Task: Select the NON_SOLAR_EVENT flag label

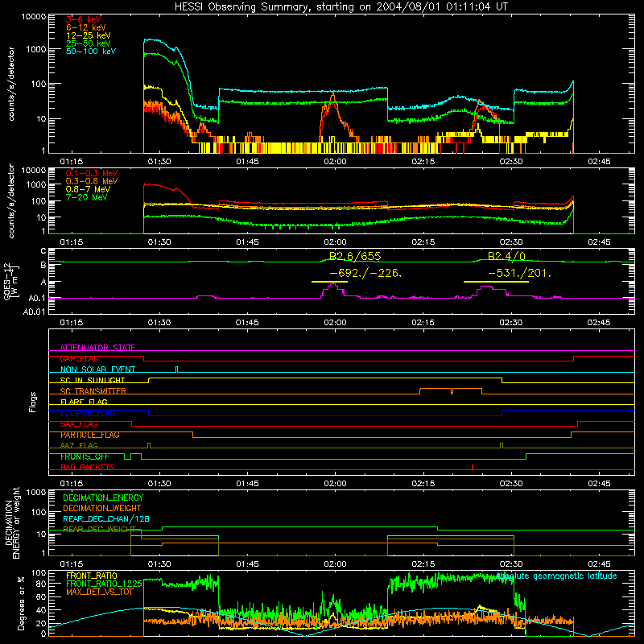Action: [97, 369]
